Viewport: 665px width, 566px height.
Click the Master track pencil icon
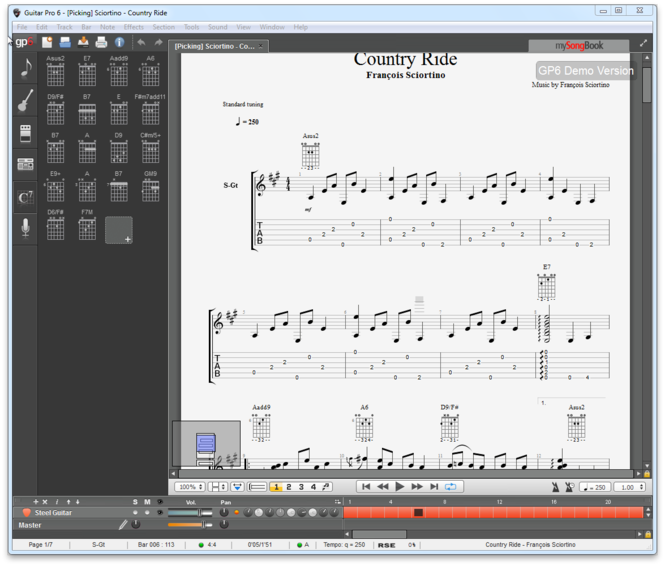(123, 525)
